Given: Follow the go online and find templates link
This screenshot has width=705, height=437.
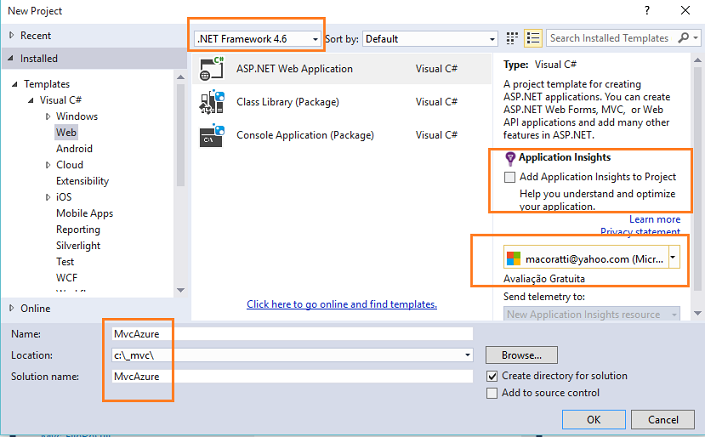Looking at the screenshot, I should (342, 304).
